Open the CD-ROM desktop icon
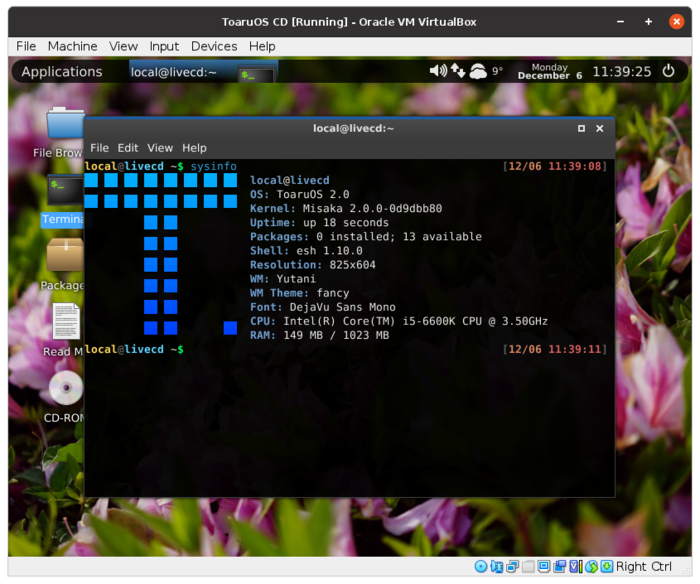 (65, 391)
